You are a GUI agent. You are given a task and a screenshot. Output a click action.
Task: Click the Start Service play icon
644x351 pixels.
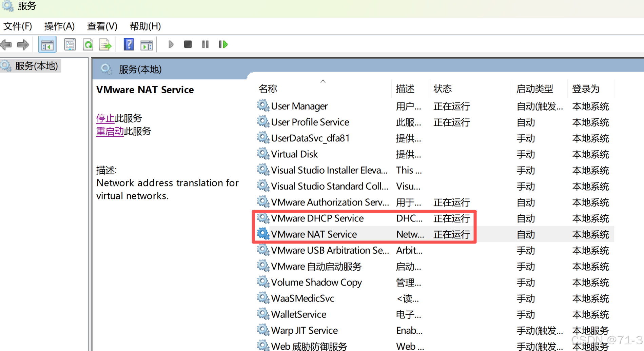[171, 44]
